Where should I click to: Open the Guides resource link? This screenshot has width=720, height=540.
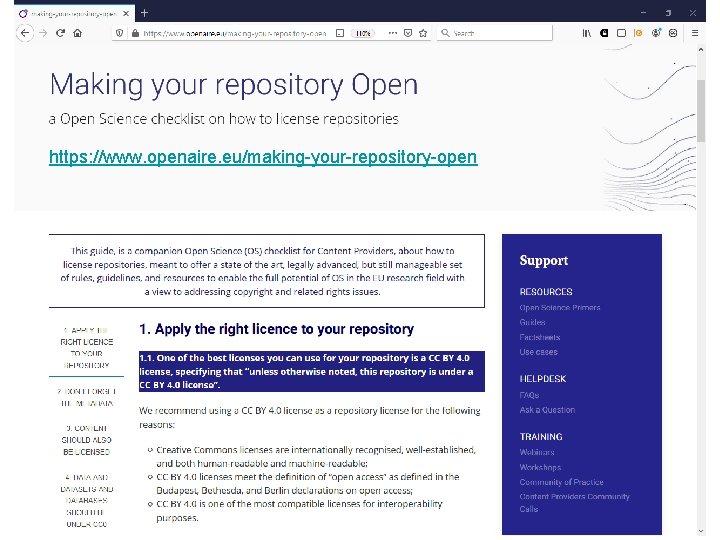533,322
